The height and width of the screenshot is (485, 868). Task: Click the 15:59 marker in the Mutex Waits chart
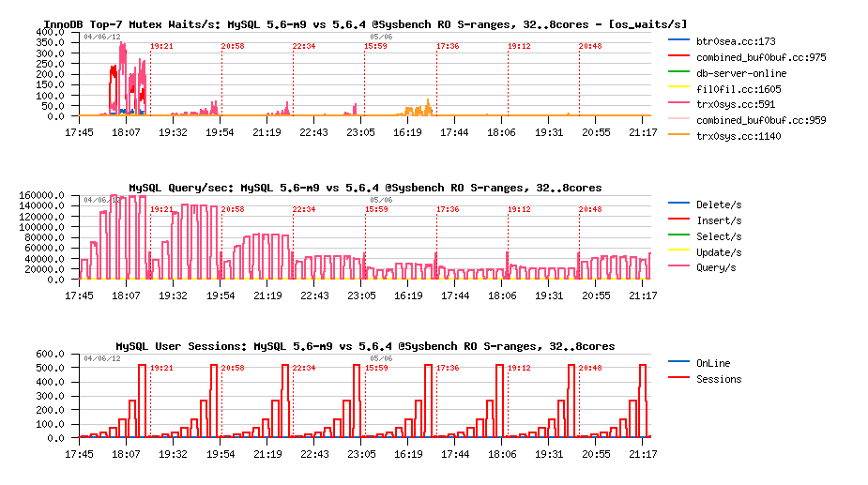(375, 46)
